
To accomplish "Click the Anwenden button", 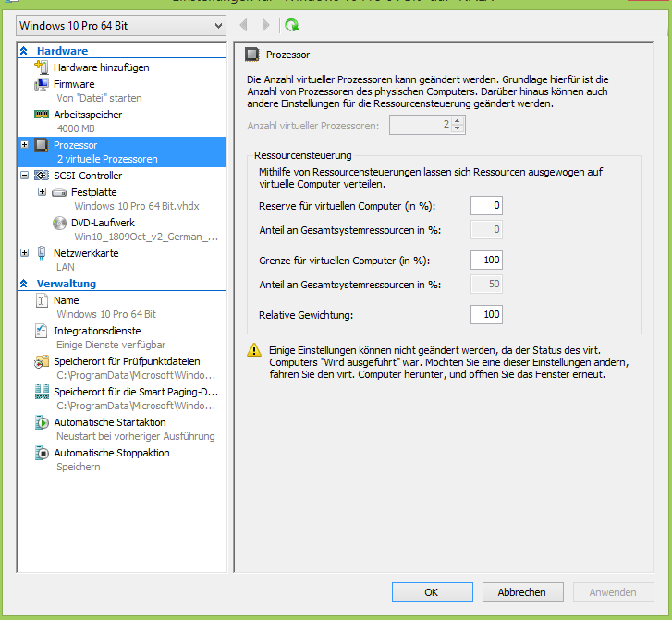I will coord(613,591).
